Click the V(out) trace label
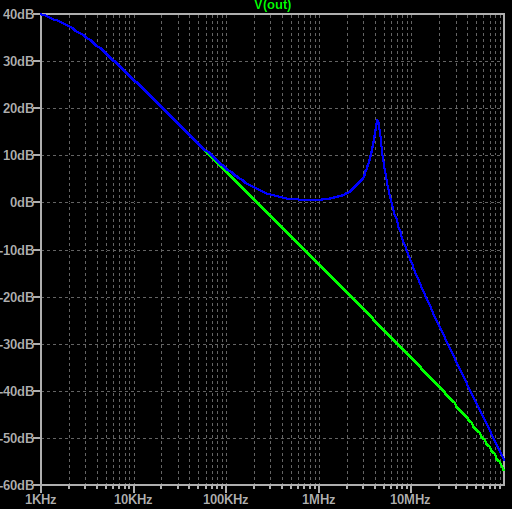512x509 pixels. coord(273,5)
